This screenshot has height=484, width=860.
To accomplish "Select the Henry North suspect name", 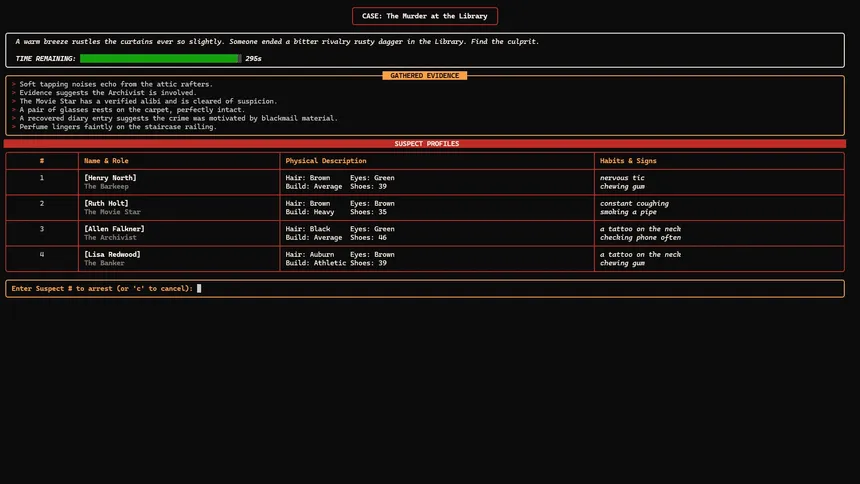I will 110,178.
